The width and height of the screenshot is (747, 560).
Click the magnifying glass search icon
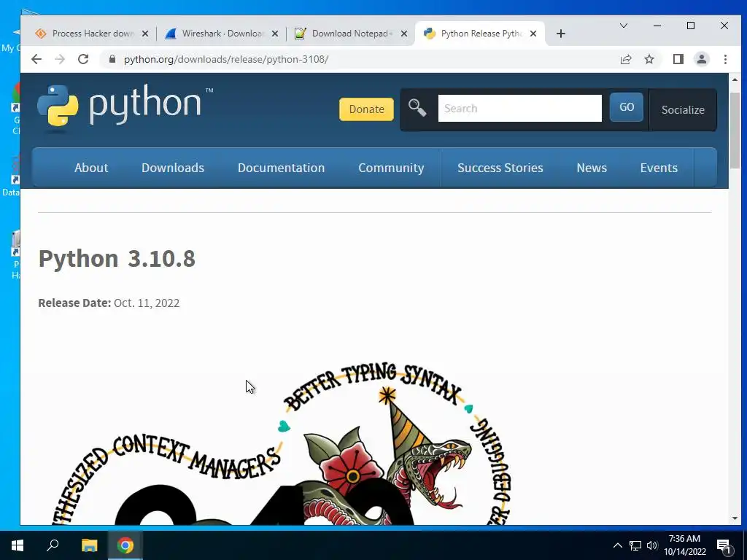click(x=417, y=108)
